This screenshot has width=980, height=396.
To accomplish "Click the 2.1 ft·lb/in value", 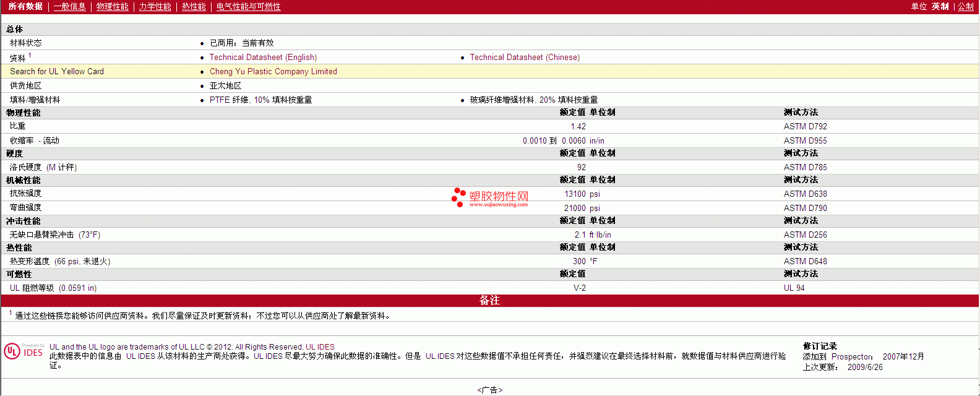I will [x=593, y=235].
